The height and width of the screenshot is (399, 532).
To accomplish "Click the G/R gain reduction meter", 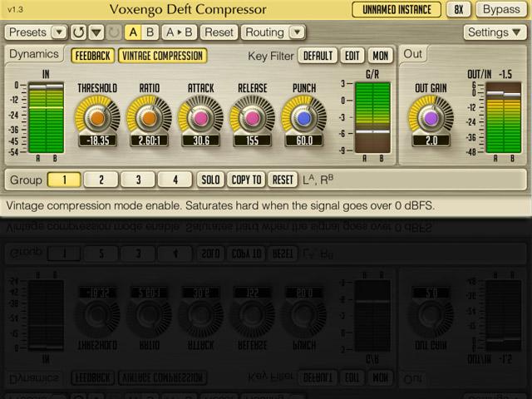I will pyautogui.click(x=372, y=117).
